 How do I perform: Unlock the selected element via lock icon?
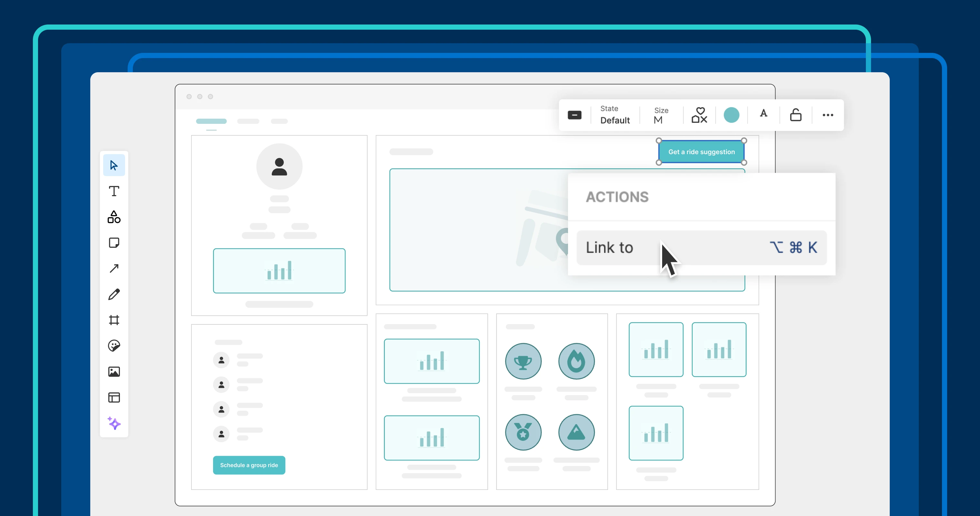(x=796, y=115)
